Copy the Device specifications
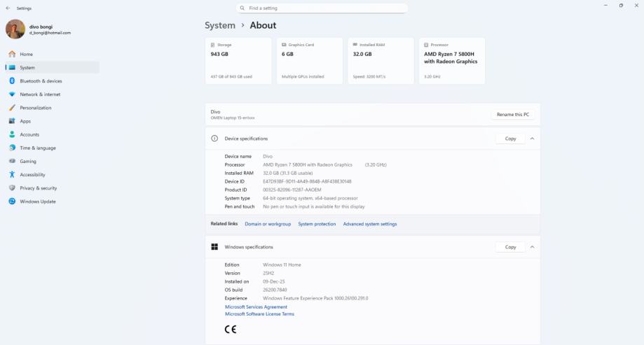This screenshot has height=345, width=644. (510, 139)
